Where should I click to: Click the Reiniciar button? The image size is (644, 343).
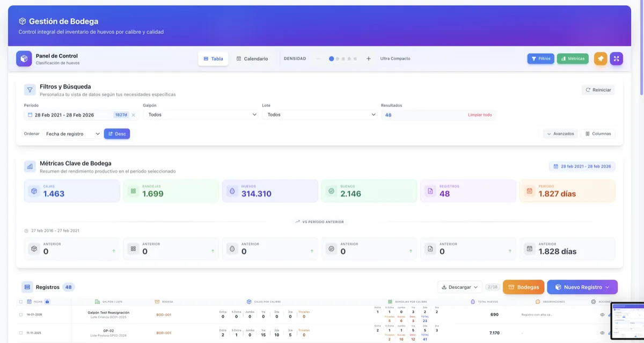click(x=598, y=90)
